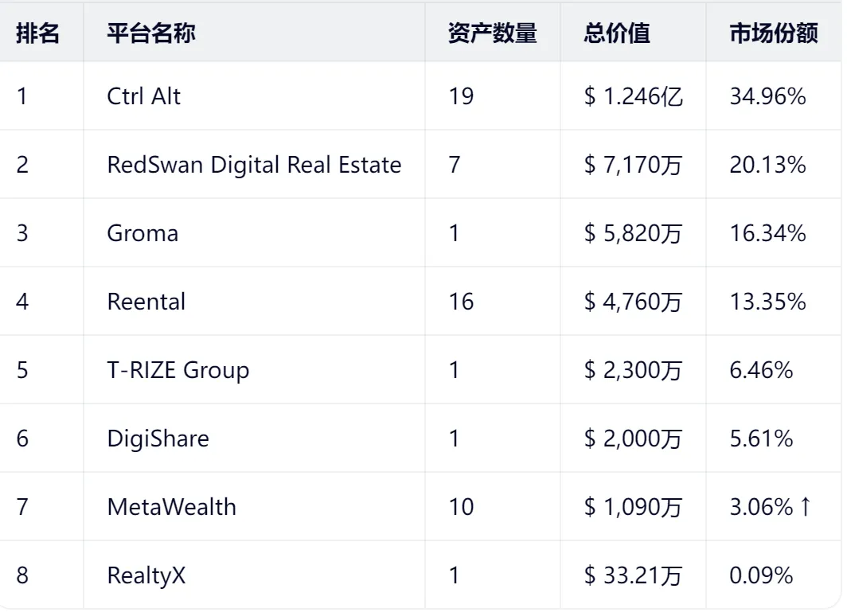Click the 平台名称 column header
Screen dimensions: 847x616
[x=151, y=33]
